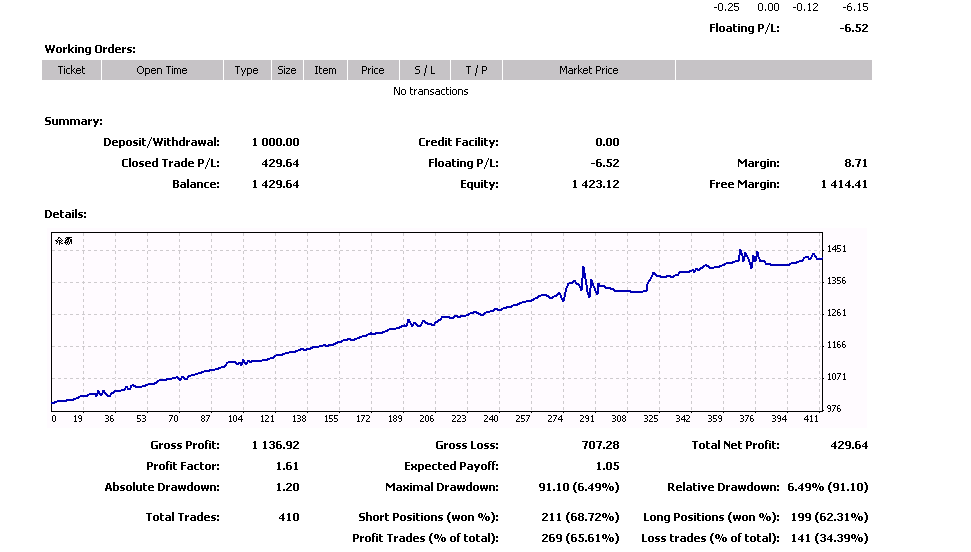Click the Ticket column header

(x=71, y=70)
